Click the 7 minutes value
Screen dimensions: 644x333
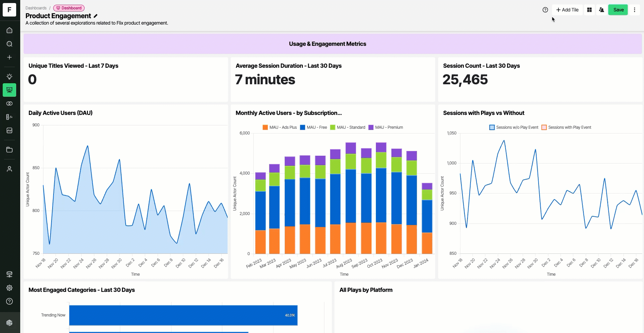[x=265, y=80]
